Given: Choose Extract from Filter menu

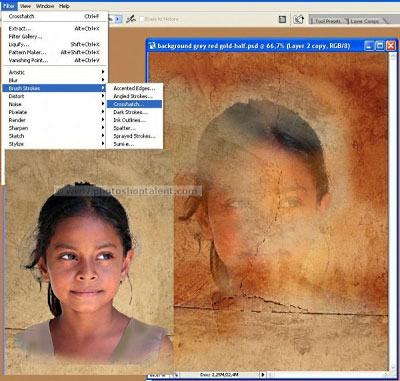Looking at the screenshot, I should tap(55, 29).
